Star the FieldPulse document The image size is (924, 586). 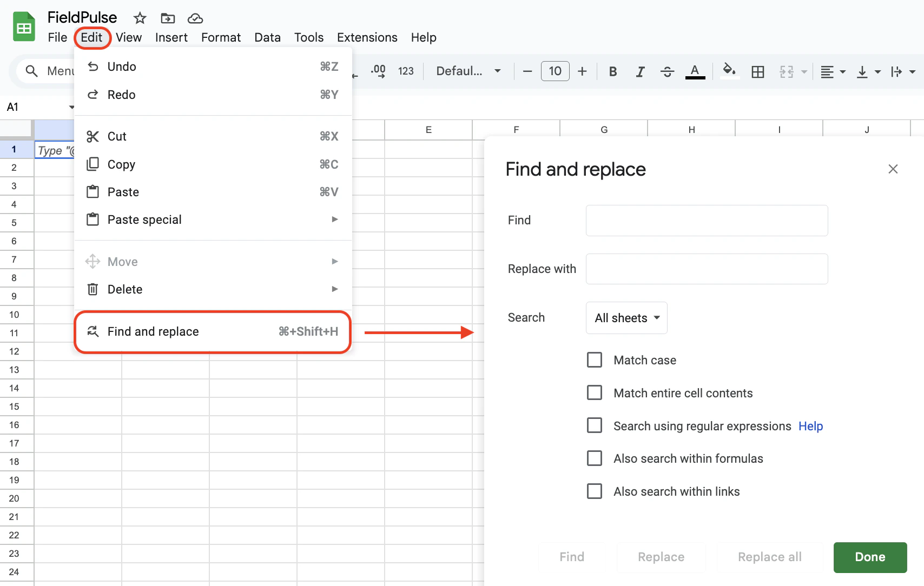140,18
